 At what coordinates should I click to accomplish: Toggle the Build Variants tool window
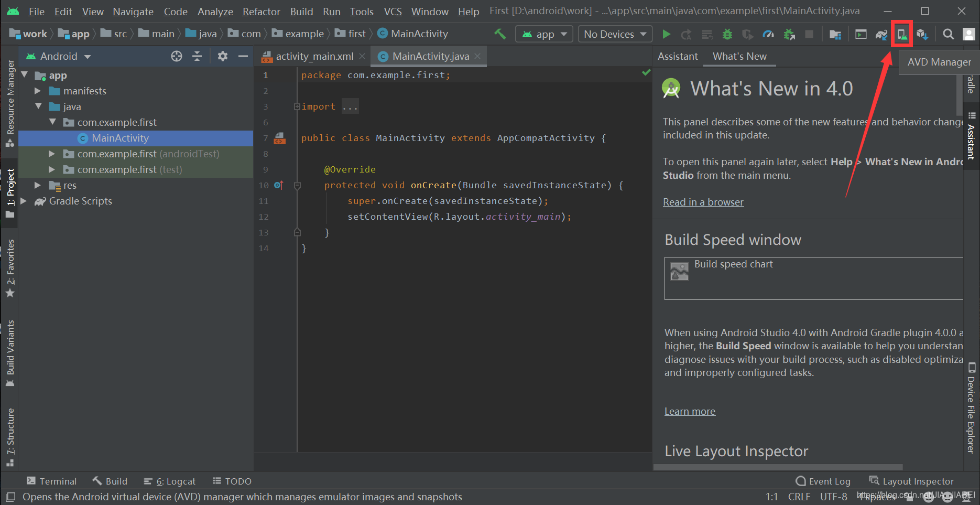click(x=10, y=353)
